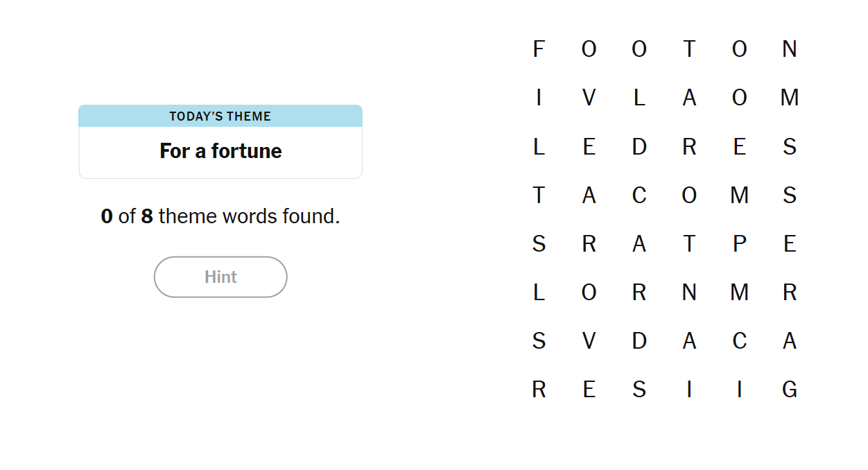Select the T between two O letters

coord(689,49)
